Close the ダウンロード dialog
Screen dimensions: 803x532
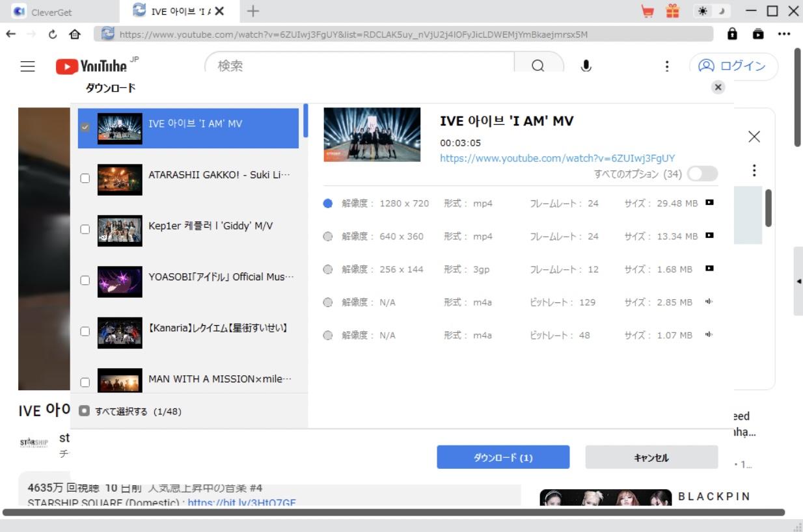coord(718,87)
